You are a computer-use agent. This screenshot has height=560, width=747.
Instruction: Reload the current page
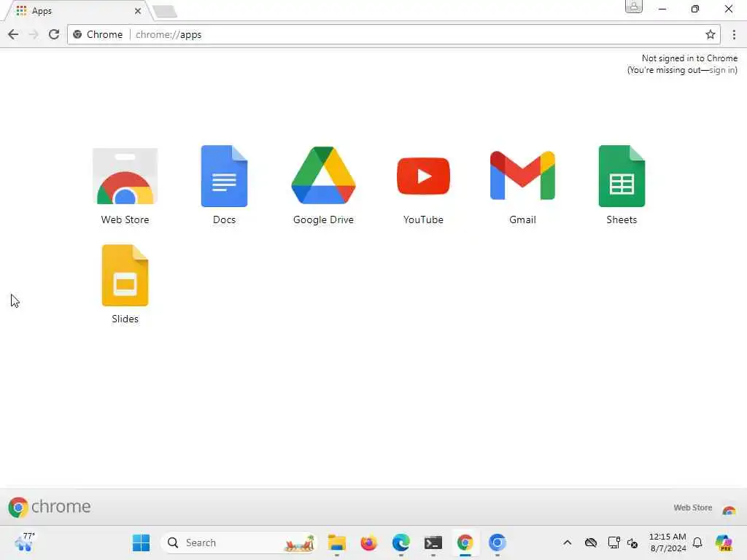(x=54, y=34)
